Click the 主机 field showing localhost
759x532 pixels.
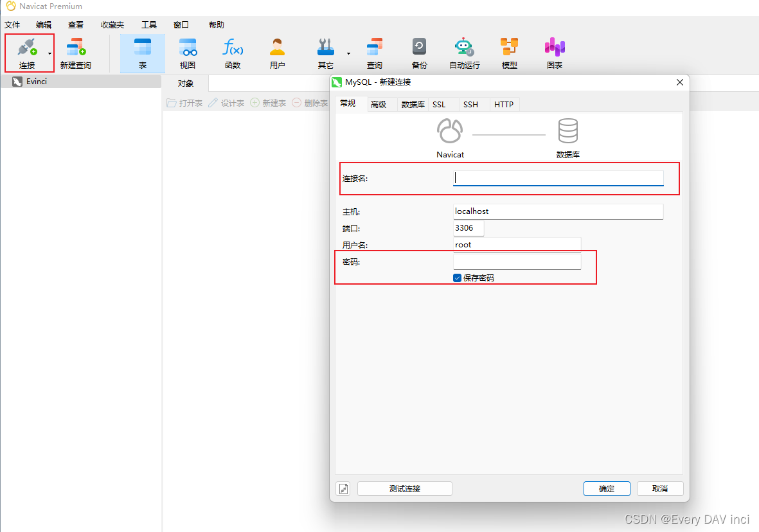[x=558, y=211]
